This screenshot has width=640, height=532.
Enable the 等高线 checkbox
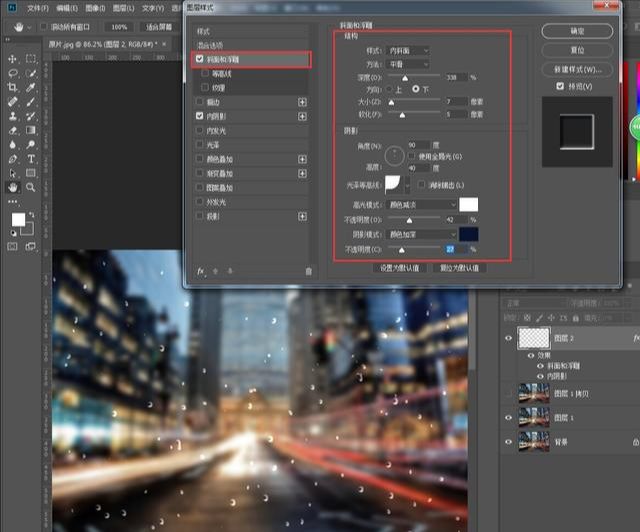point(205,73)
